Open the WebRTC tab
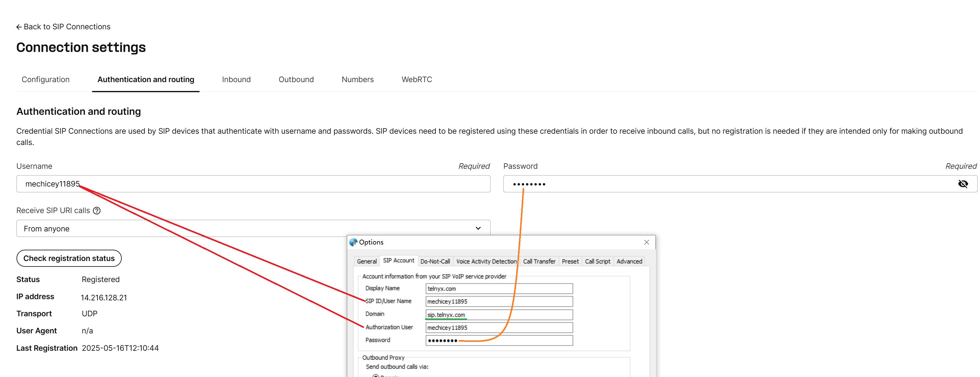This screenshot has width=980, height=377. (416, 79)
